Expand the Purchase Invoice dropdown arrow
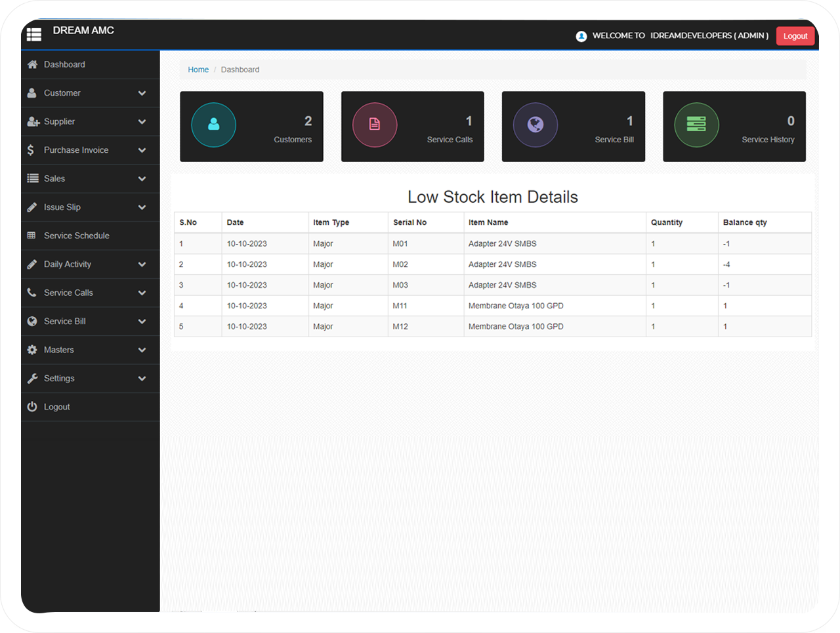840x633 pixels. point(142,150)
